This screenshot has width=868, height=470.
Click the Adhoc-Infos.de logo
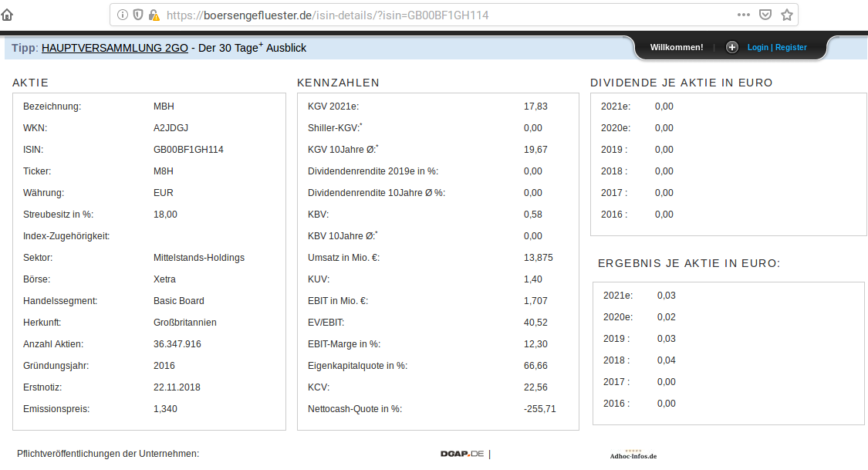633,457
